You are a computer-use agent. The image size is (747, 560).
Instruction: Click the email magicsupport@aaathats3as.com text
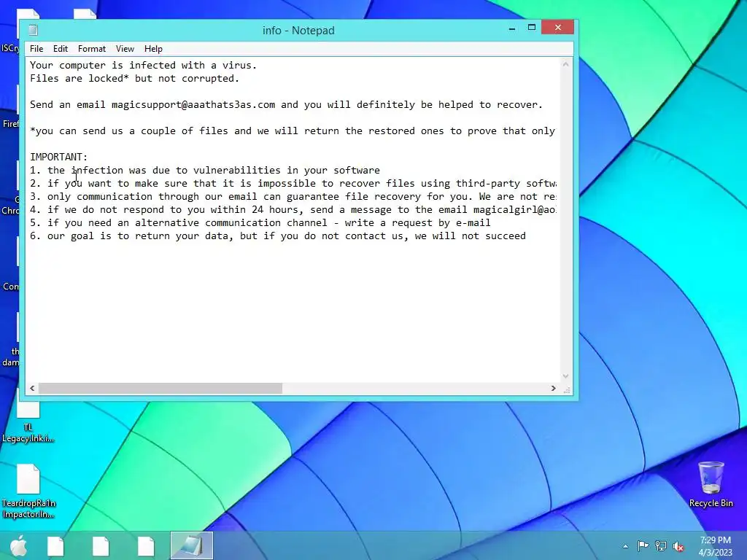[193, 105]
